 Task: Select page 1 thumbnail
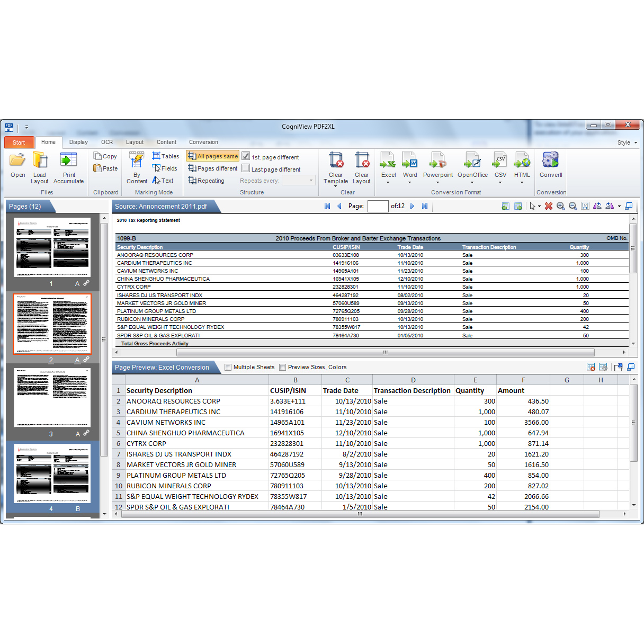(52, 247)
